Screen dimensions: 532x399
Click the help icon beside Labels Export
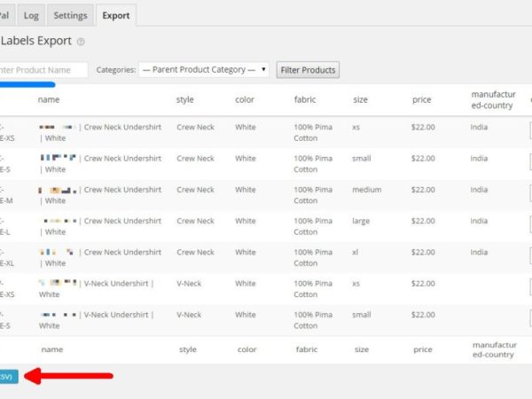tap(81, 42)
